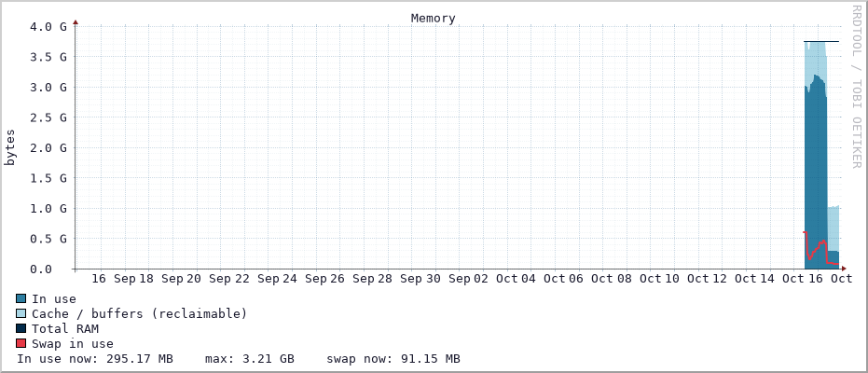Click the Swap in use red swatch

(21, 344)
